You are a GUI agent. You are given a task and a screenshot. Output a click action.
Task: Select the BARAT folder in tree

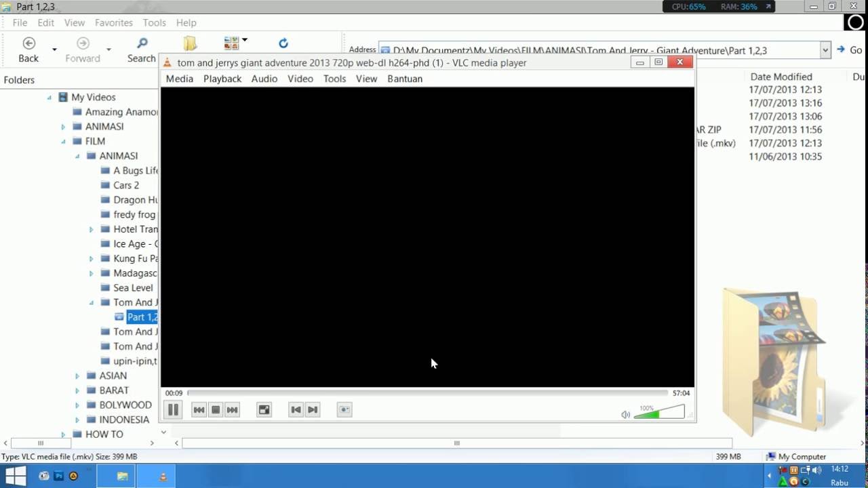click(114, 390)
